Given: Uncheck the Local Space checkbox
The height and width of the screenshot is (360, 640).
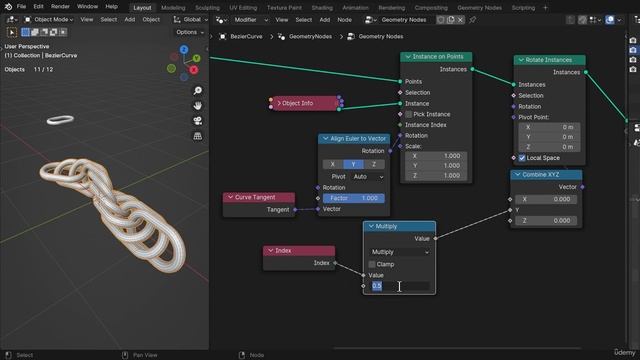Looking at the screenshot, I should click(522, 158).
